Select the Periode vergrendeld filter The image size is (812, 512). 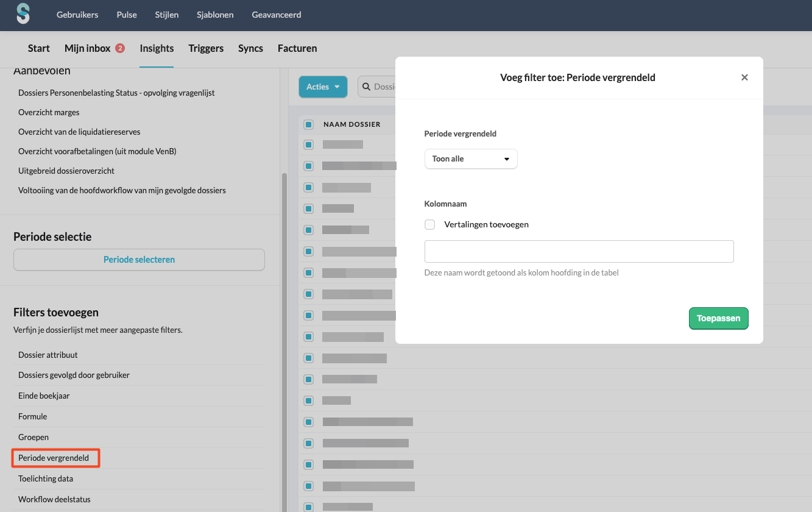[x=54, y=458]
